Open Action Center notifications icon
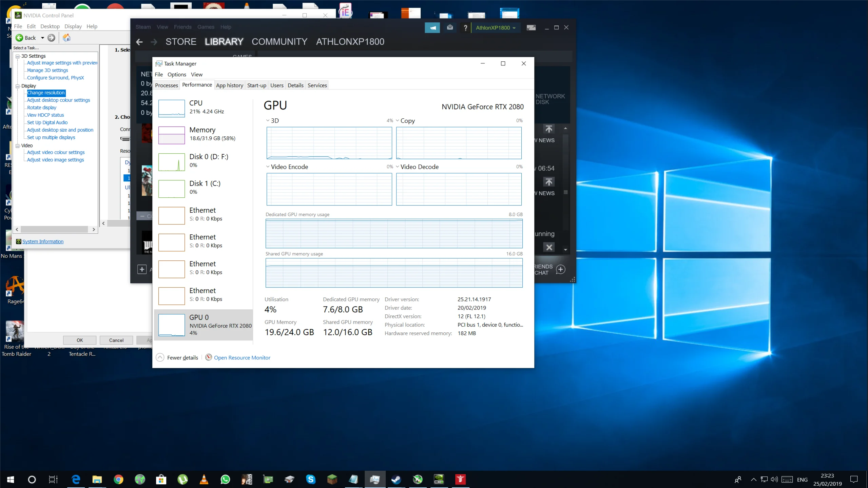Image resolution: width=868 pixels, height=488 pixels. pyautogui.click(x=854, y=479)
